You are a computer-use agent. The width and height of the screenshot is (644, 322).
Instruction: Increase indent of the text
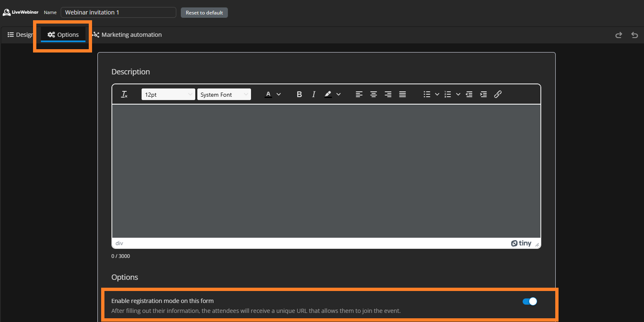pos(483,95)
